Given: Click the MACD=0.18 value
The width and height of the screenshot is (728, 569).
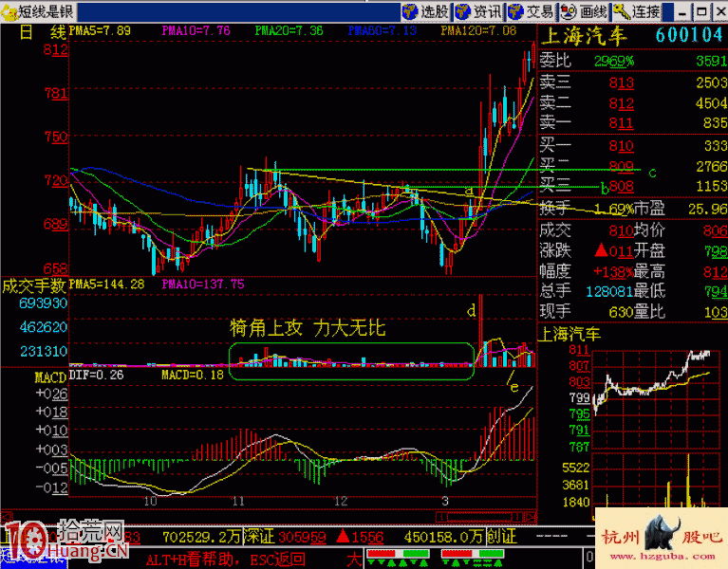Looking at the screenshot, I should [193, 375].
